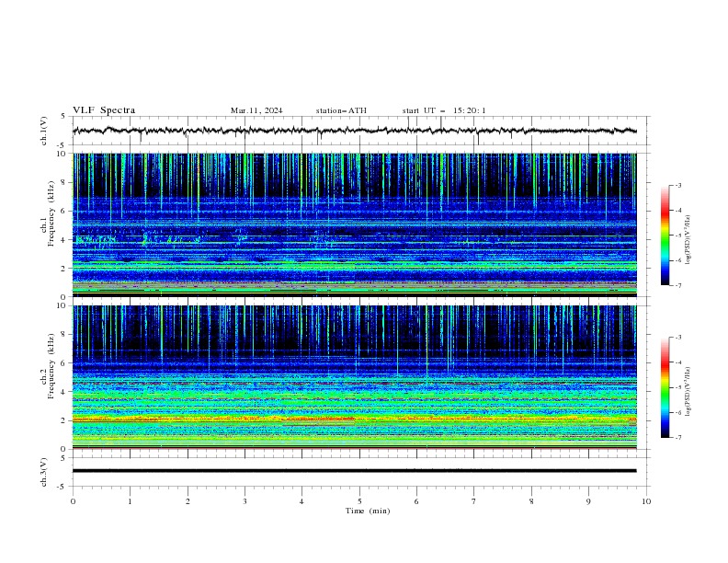Click the "5" tick on ch.1(V) axis
Viewport: 728px width, 563px height.
click(x=63, y=116)
